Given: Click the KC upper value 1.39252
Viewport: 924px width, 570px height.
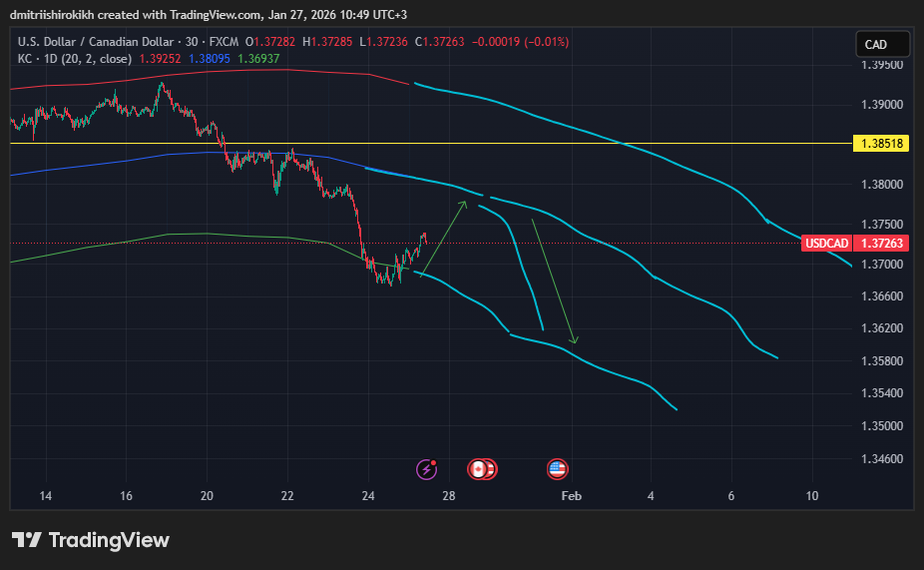Looking at the screenshot, I should pyautogui.click(x=160, y=58).
